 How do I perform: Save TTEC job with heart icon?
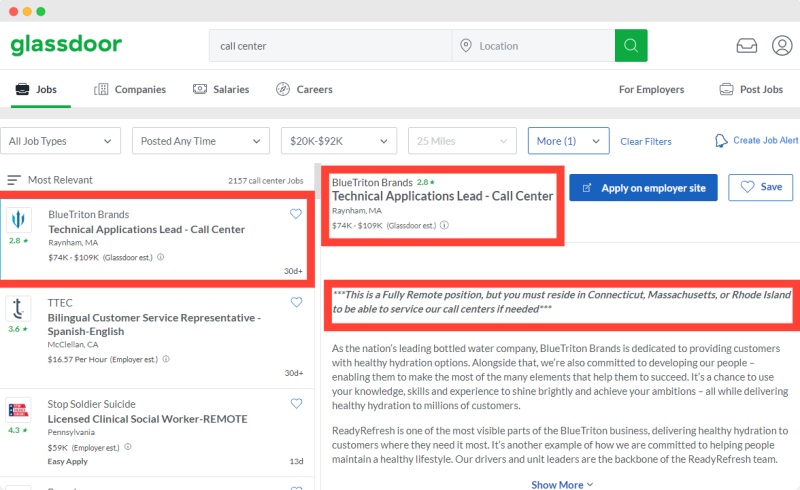pos(296,302)
